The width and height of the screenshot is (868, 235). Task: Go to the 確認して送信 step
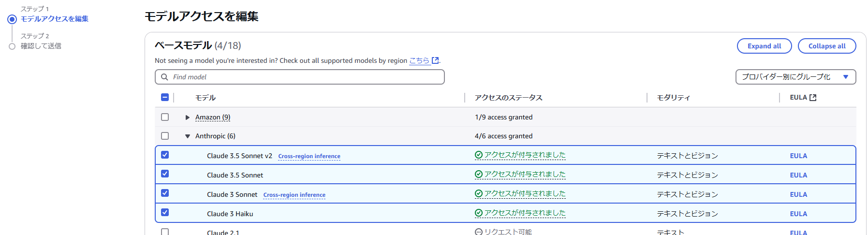tap(41, 46)
